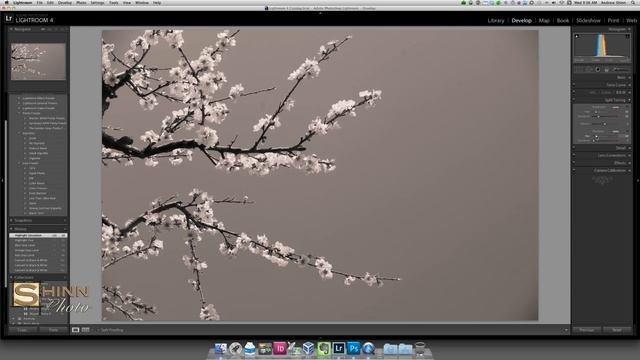Click the Paste settings button

click(53, 330)
